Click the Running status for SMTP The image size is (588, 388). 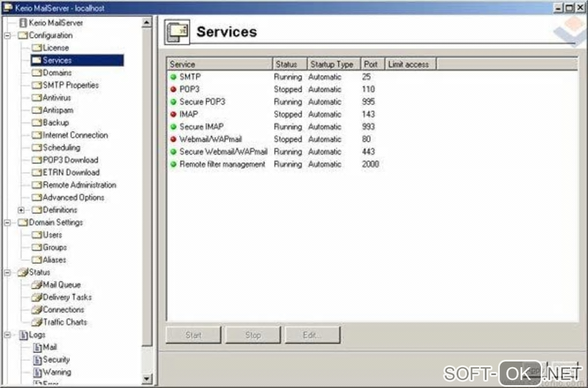click(288, 77)
